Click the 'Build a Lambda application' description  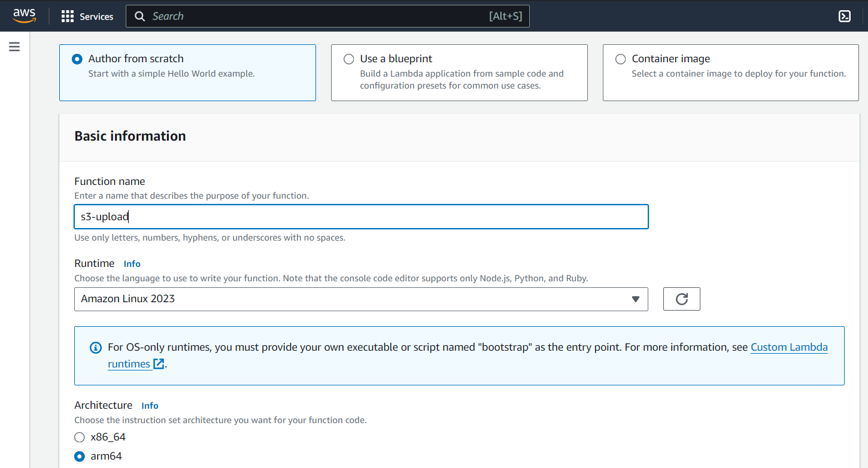pos(462,80)
